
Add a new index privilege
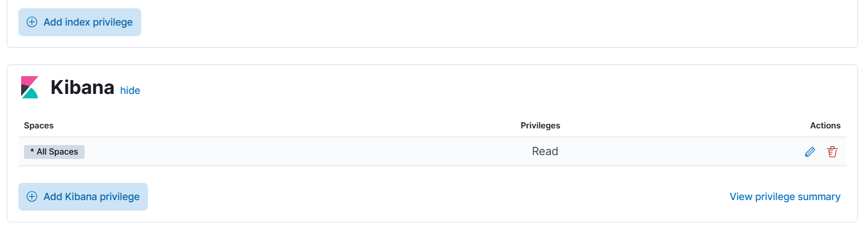pyautogui.click(x=80, y=22)
